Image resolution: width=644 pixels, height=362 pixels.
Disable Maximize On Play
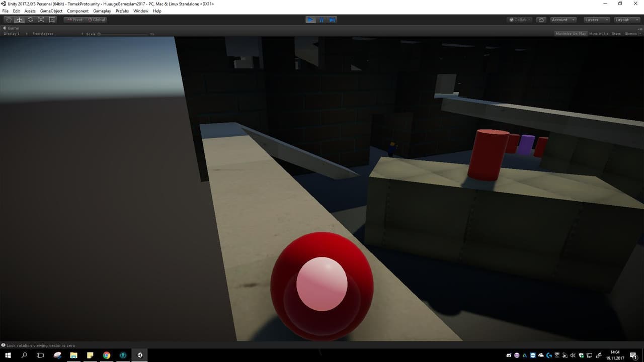pyautogui.click(x=571, y=34)
